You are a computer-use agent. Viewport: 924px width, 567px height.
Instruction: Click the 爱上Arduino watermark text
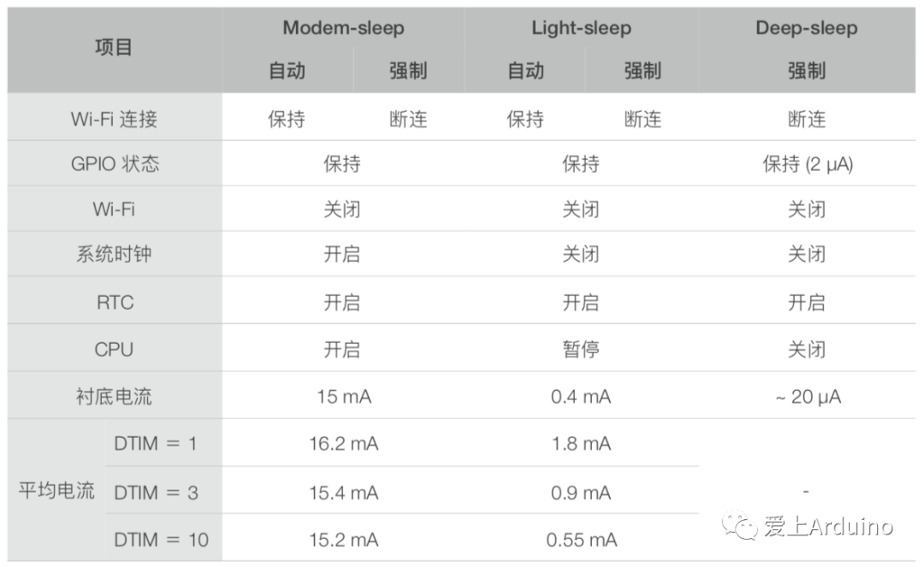point(828,526)
